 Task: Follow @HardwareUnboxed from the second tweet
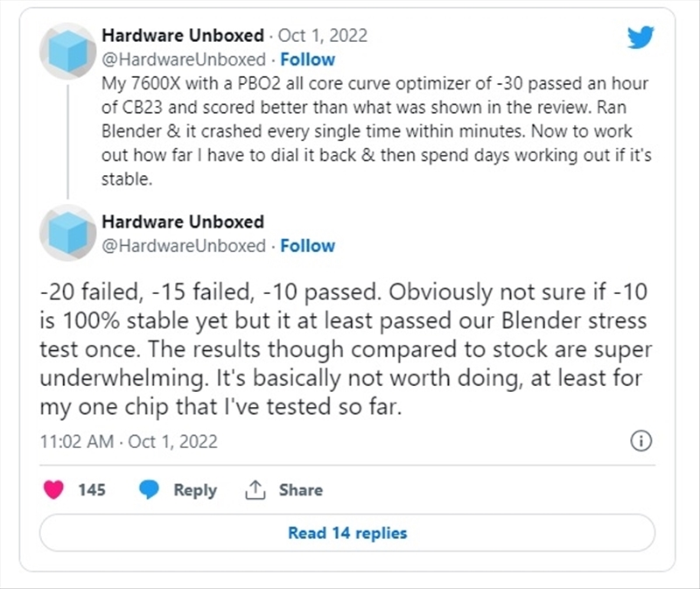click(306, 246)
